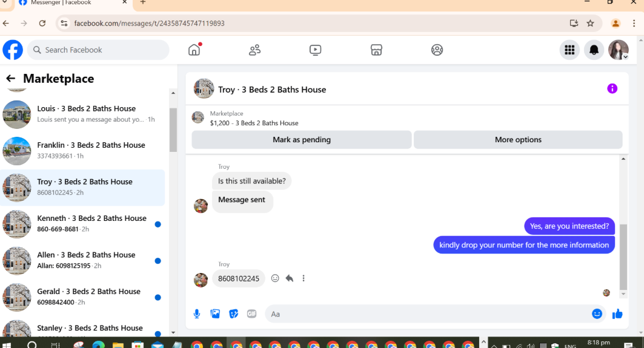Open a new browser tab
644x348 pixels.
pos(143,2)
